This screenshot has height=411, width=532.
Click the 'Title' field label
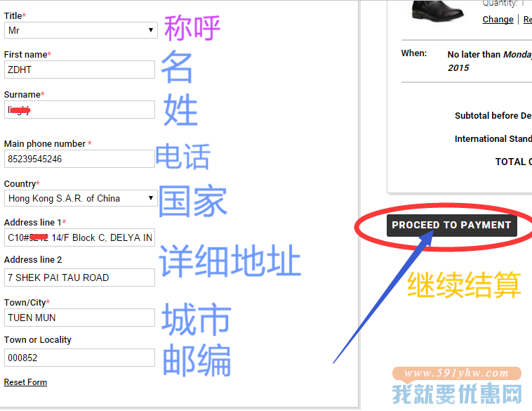[x=15, y=15]
